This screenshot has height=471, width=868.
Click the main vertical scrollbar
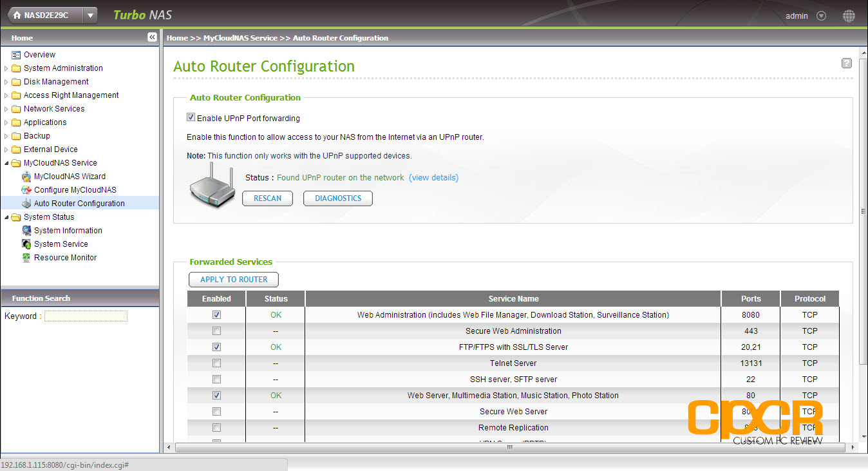tap(863, 211)
